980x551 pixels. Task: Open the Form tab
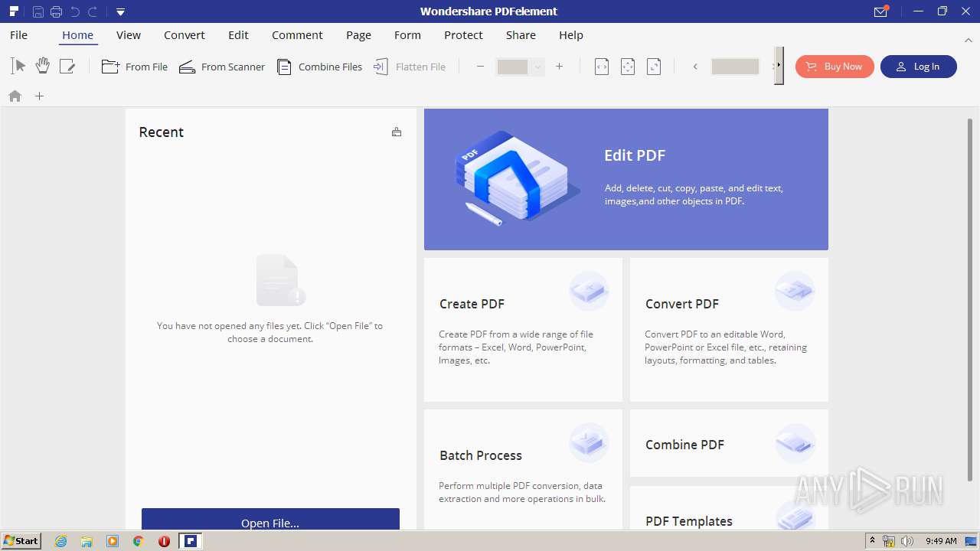tap(407, 34)
